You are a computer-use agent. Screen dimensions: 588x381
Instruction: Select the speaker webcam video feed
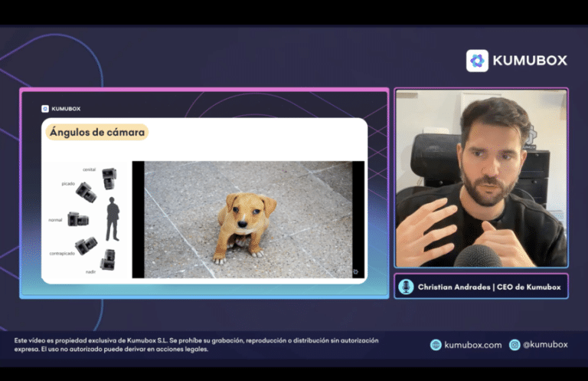481,178
